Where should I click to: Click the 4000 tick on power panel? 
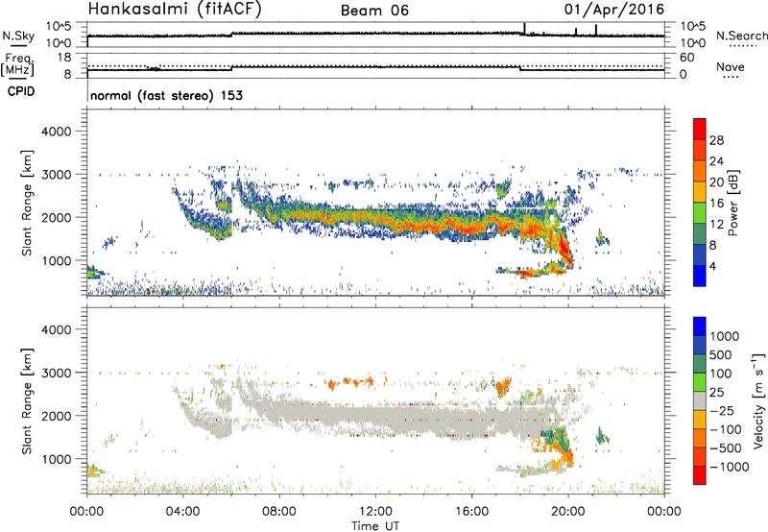(56, 132)
